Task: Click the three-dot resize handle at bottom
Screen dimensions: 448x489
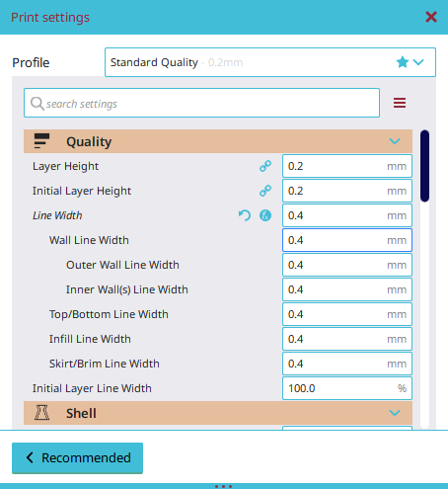Action: coord(224,486)
